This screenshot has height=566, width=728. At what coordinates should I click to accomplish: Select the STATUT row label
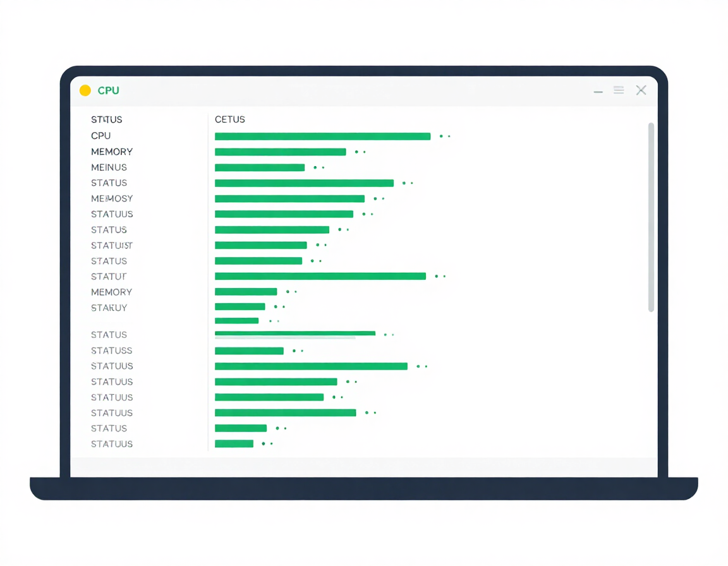(x=109, y=277)
